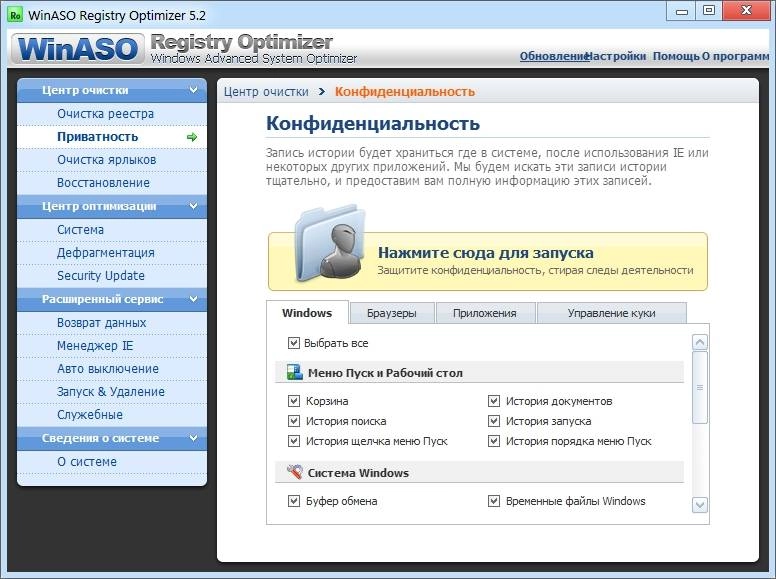Viewport: 776px width, 579px height.
Task: Collapse the Центр очистки section chevron
Action: 194,90
